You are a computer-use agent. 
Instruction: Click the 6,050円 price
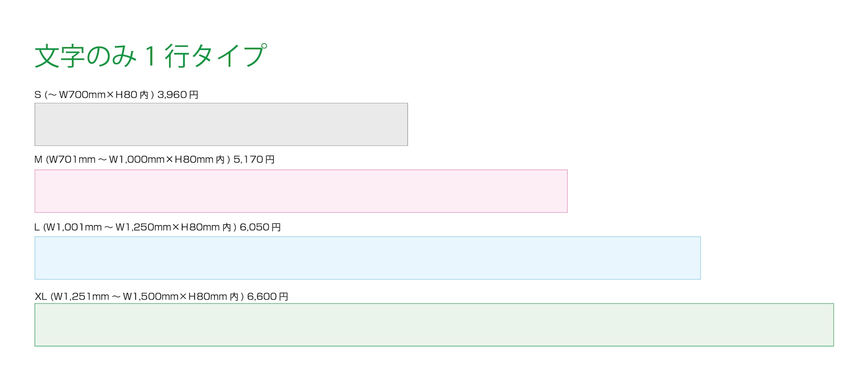click(x=260, y=227)
